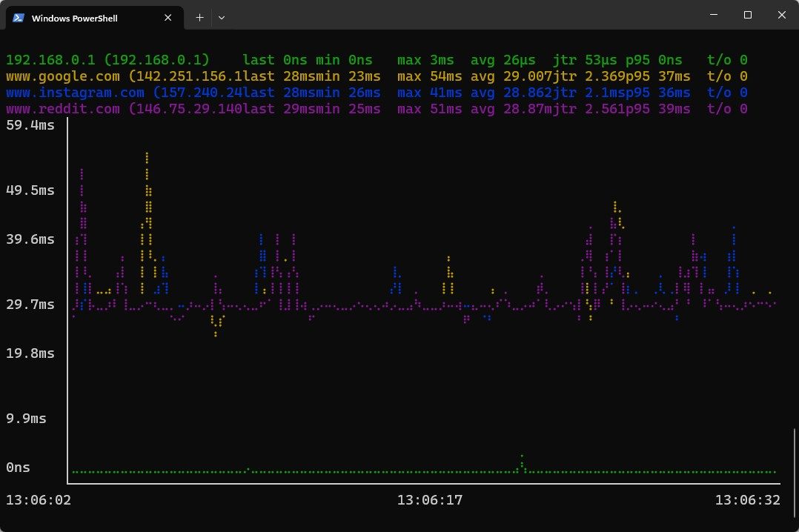Screen dimensions: 799x532
Task: Click the 192.168.0.1 host row
Action: point(377,60)
